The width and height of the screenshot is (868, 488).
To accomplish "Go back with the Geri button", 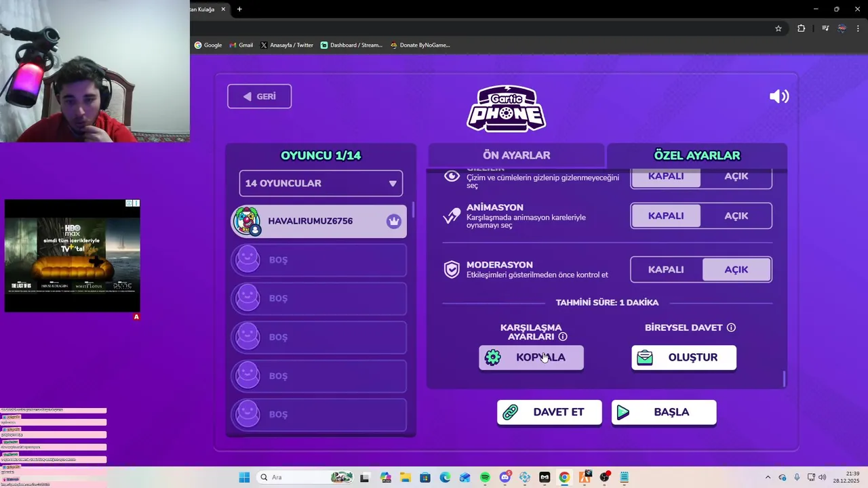I will pyautogui.click(x=259, y=96).
